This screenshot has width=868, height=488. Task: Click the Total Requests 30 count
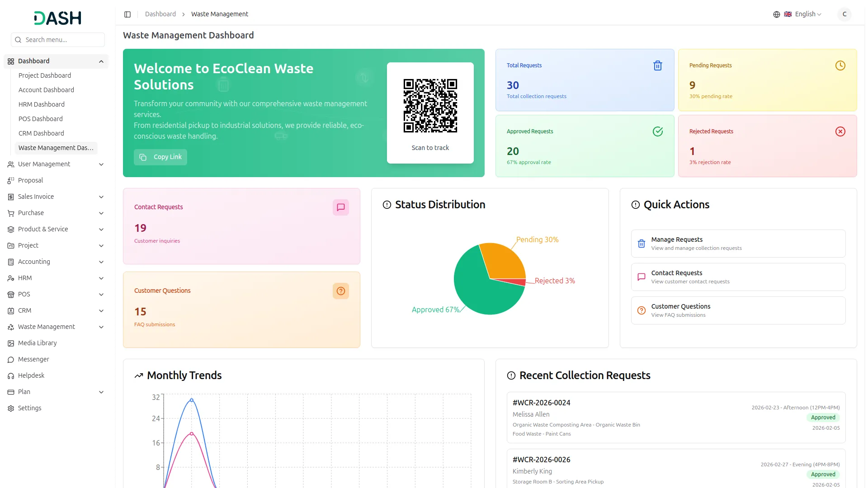[x=513, y=86]
